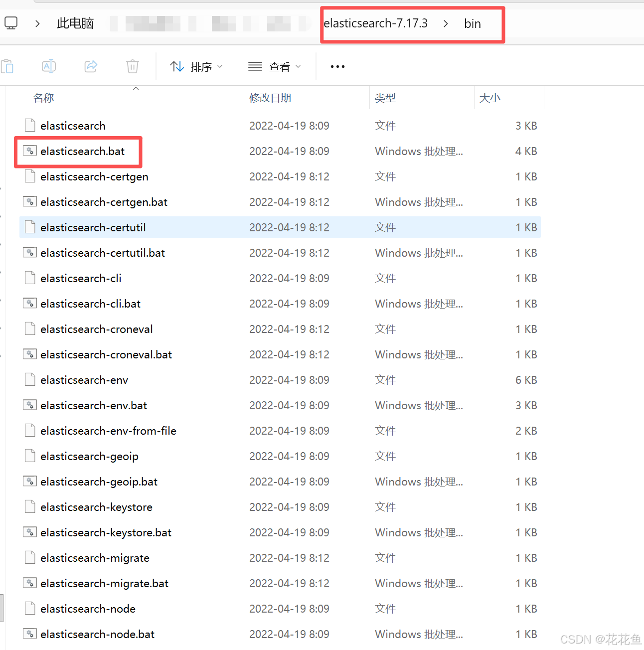
Task: Click the 6 KB size of elasticsearch-env
Action: 526,380
